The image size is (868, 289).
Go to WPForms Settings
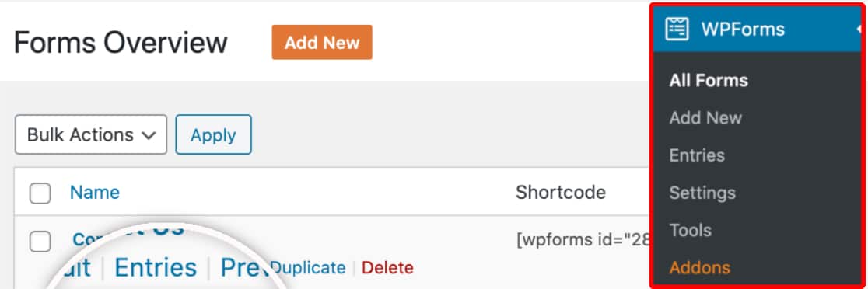click(702, 193)
